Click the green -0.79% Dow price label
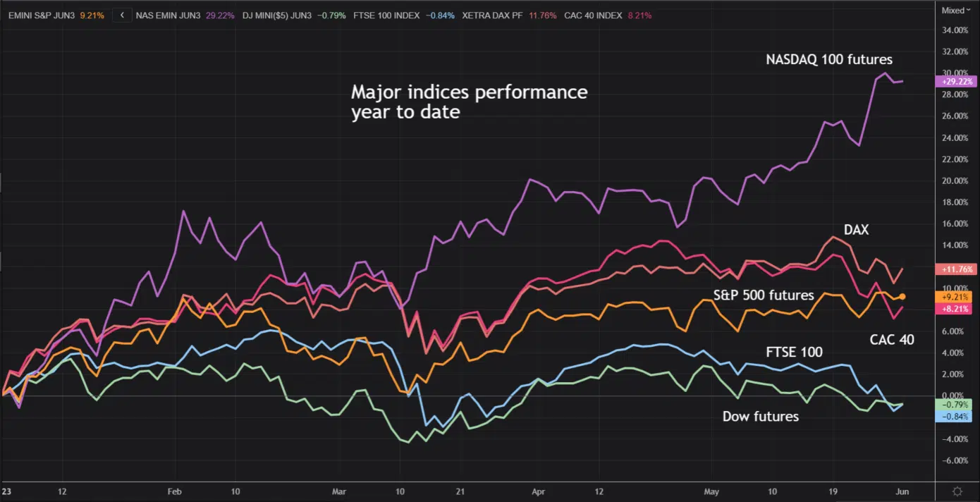The height and width of the screenshot is (502, 980). [x=955, y=405]
